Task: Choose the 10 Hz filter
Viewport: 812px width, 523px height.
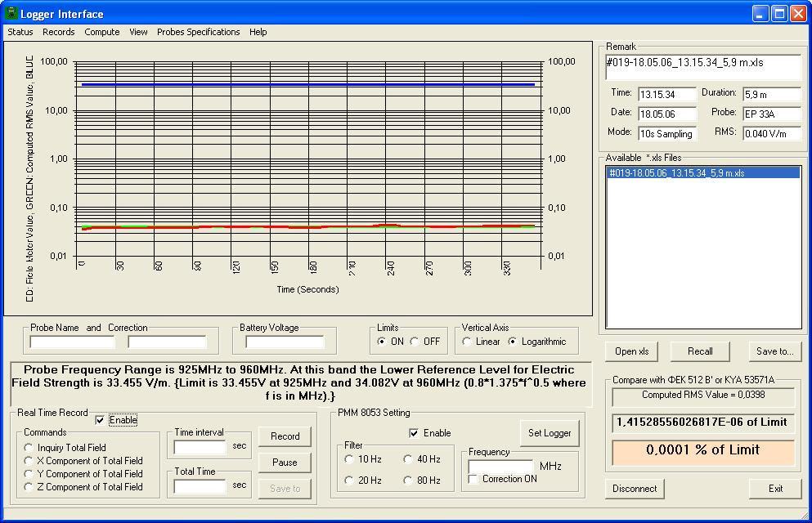Action: 349,459
